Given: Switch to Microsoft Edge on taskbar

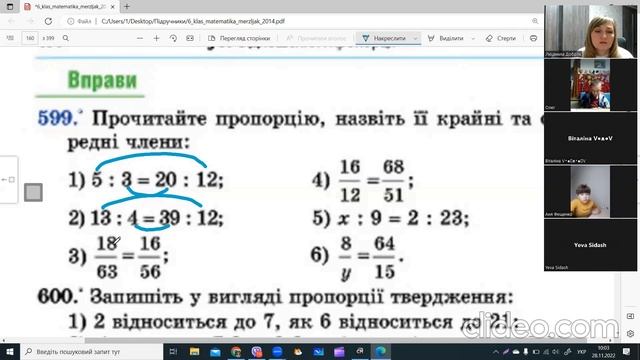Looking at the screenshot, I should pos(381,351).
